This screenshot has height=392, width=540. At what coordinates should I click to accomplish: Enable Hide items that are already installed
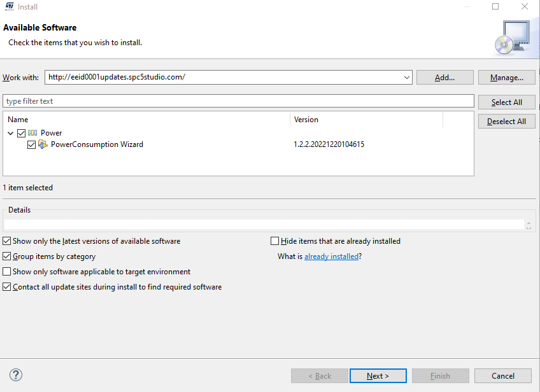274,241
